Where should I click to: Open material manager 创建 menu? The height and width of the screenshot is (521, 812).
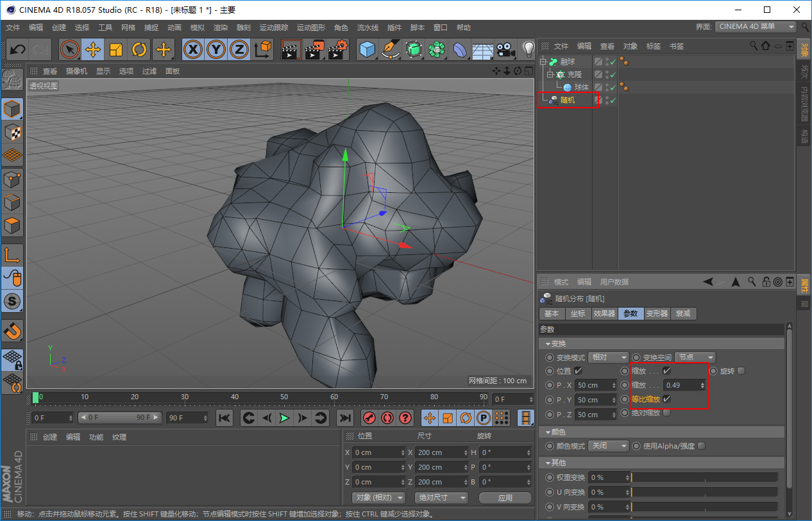50,437
